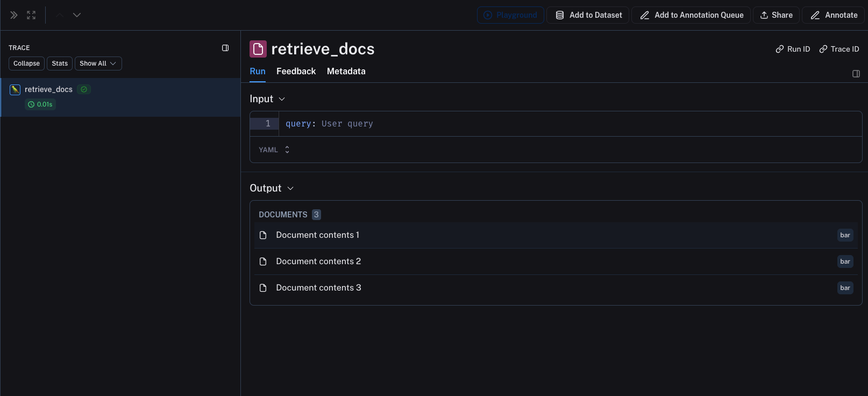
Task: Click the 0.01s latency badge
Action: pyautogui.click(x=40, y=104)
